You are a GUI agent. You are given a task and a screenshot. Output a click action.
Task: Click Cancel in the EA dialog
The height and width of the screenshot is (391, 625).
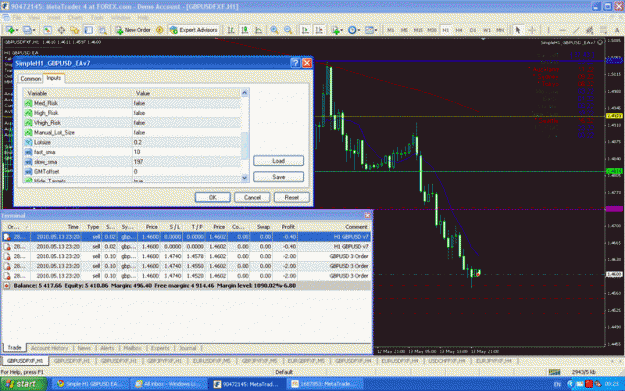[x=252, y=197]
